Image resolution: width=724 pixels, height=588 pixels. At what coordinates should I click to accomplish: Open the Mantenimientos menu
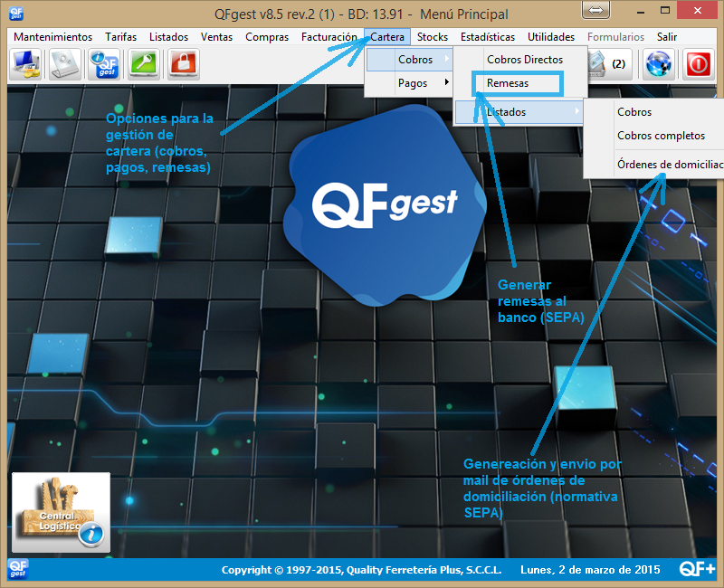tap(53, 37)
